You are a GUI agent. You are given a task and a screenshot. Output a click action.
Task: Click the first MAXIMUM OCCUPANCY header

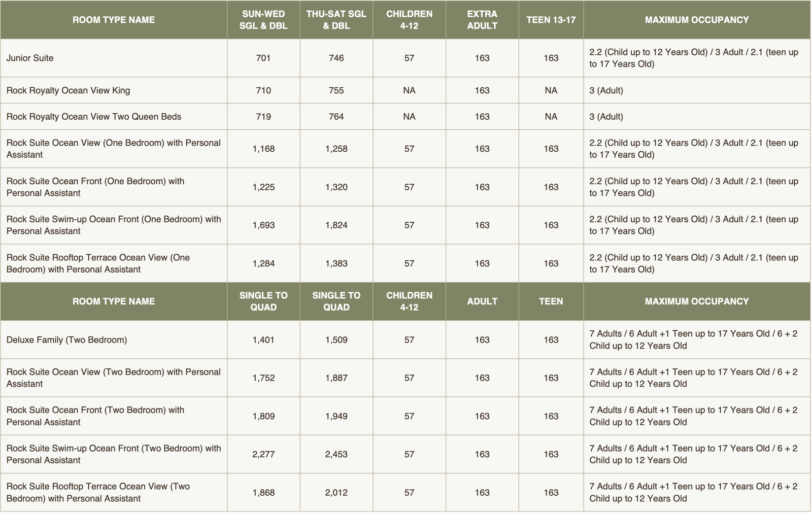tap(697, 20)
